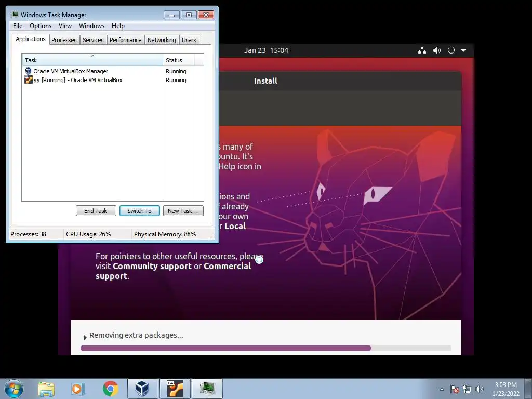Viewport: 532px width, 399px height.
Task: Maximize the Windows Task Manager window
Action: click(189, 15)
